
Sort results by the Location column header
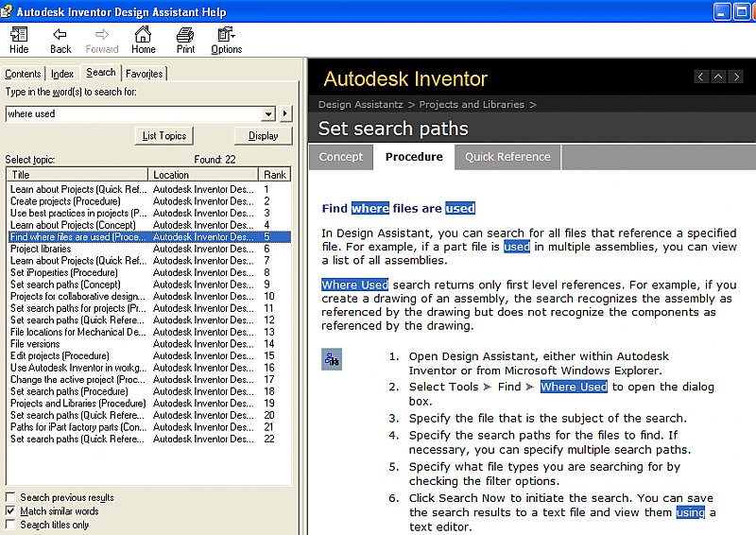(203, 175)
